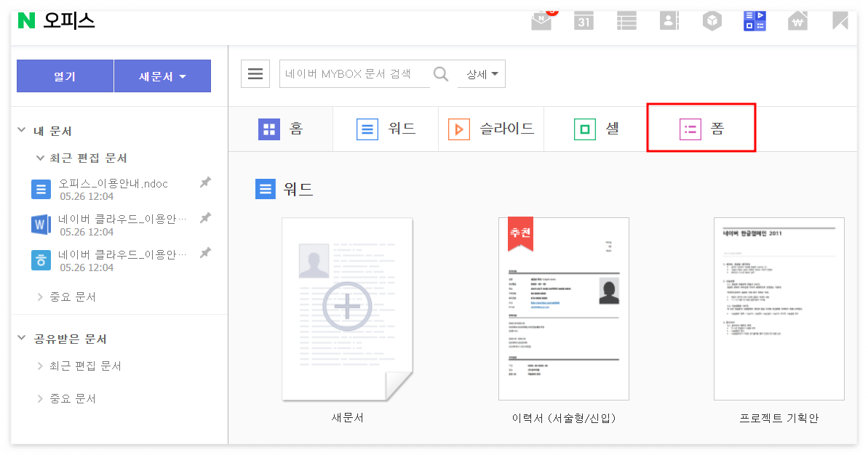The width and height of the screenshot is (868, 455).
Task: Click the Naver 오피스 logo
Action: pyautogui.click(x=56, y=20)
